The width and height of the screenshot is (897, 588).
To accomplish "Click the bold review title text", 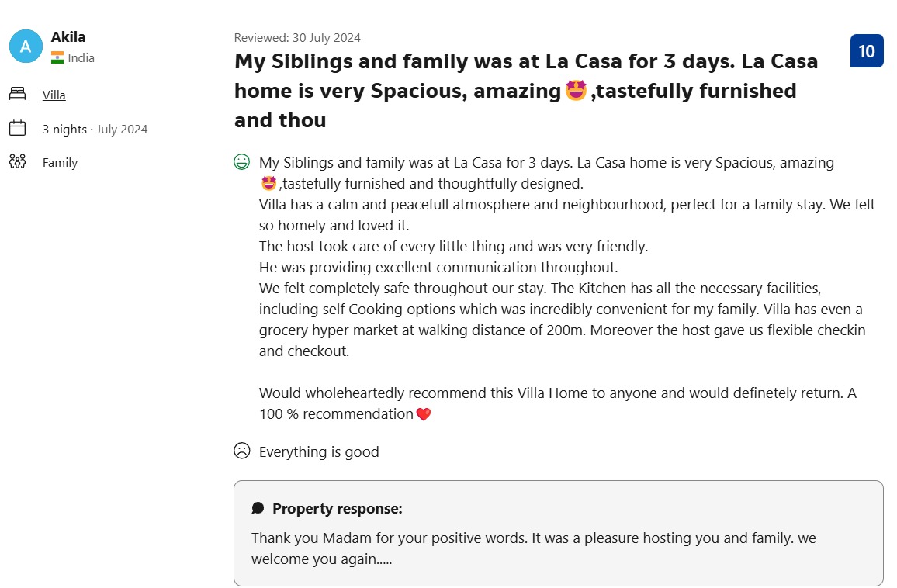I will (526, 91).
